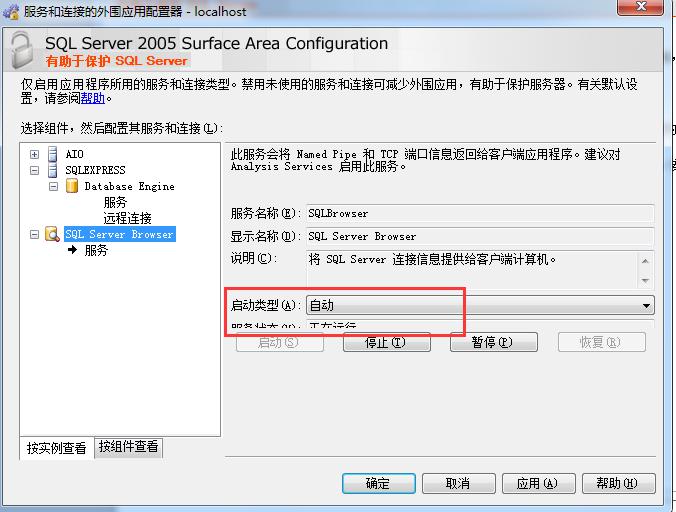Click the SQLEXPRESS server instance icon

(53, 171)
